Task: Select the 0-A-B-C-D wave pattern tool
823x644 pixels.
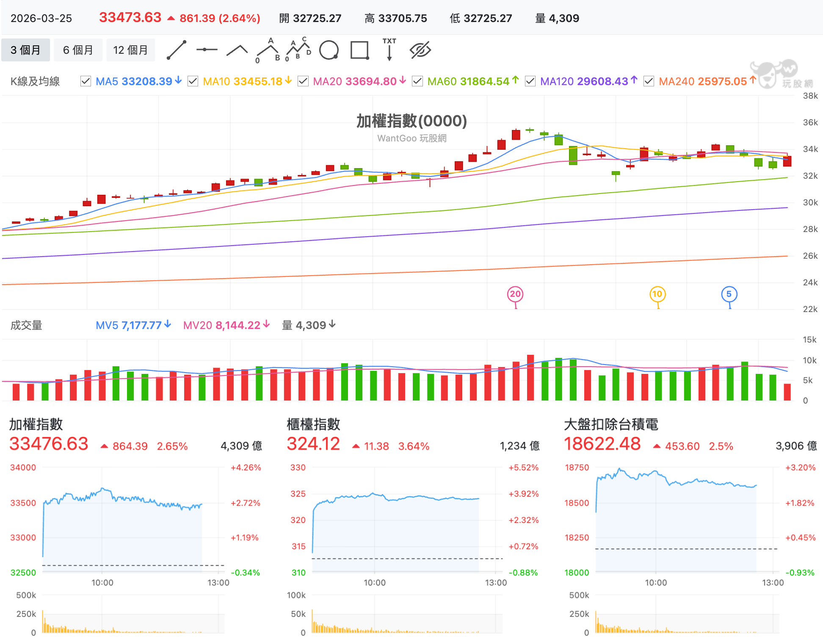Action: [298, 50]
